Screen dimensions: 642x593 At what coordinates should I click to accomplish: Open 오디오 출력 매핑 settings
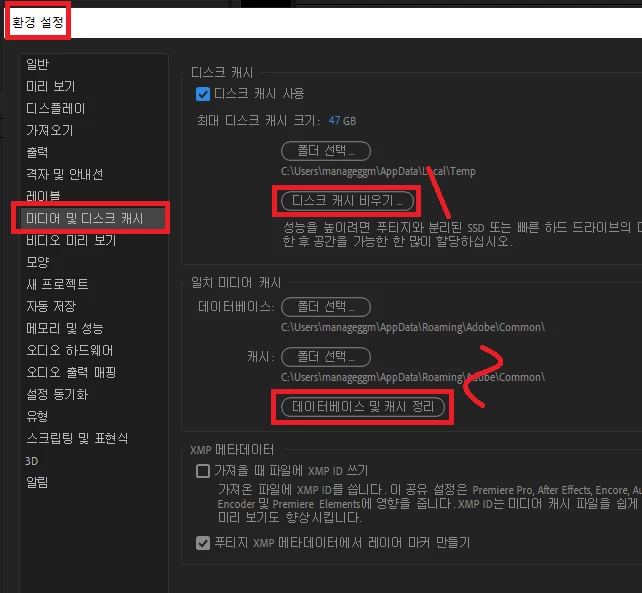click(x=71, y=373)
